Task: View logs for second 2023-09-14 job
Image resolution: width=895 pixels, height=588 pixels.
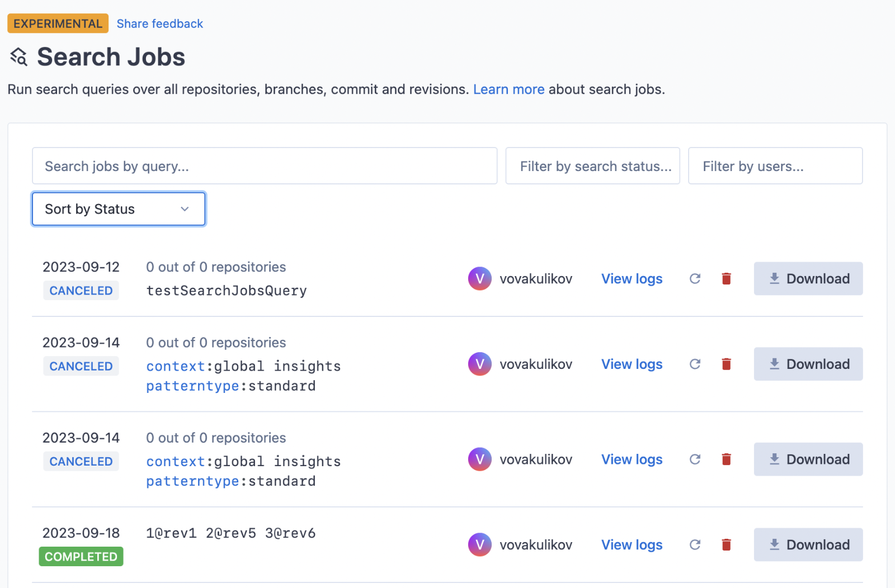Action: pyautogui.click(x=632, y=459)
